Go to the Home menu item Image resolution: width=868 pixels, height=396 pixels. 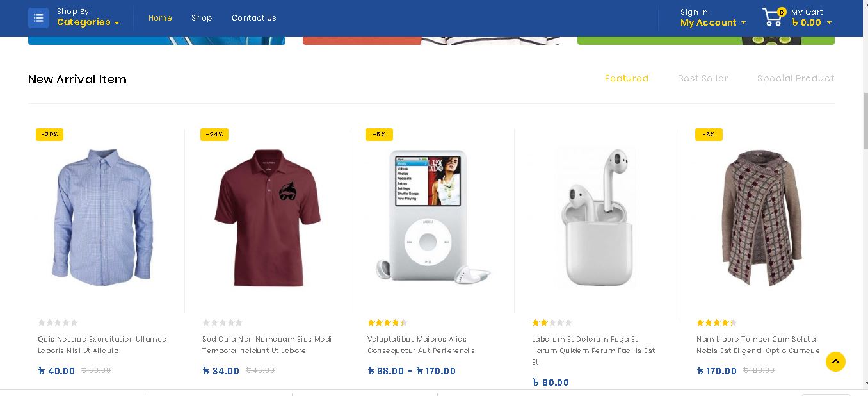click(x=160, y=18)
